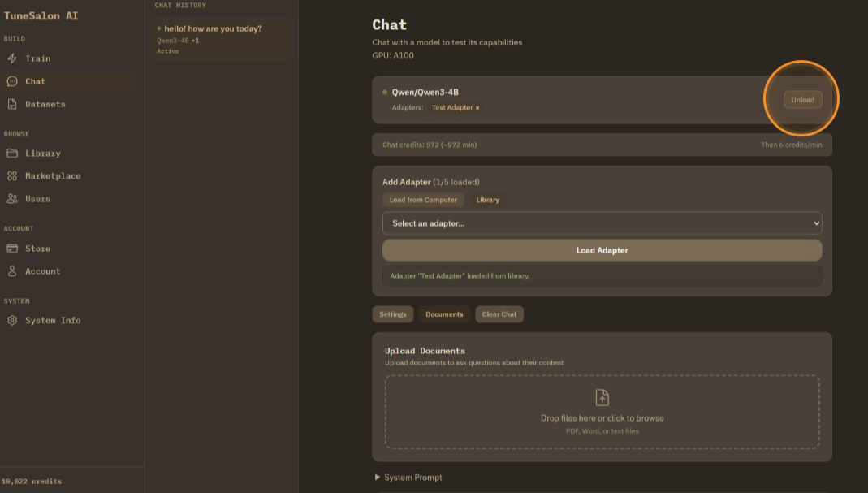
Task: Open the Select an adapter dropdown
Action: coord(602,223)
